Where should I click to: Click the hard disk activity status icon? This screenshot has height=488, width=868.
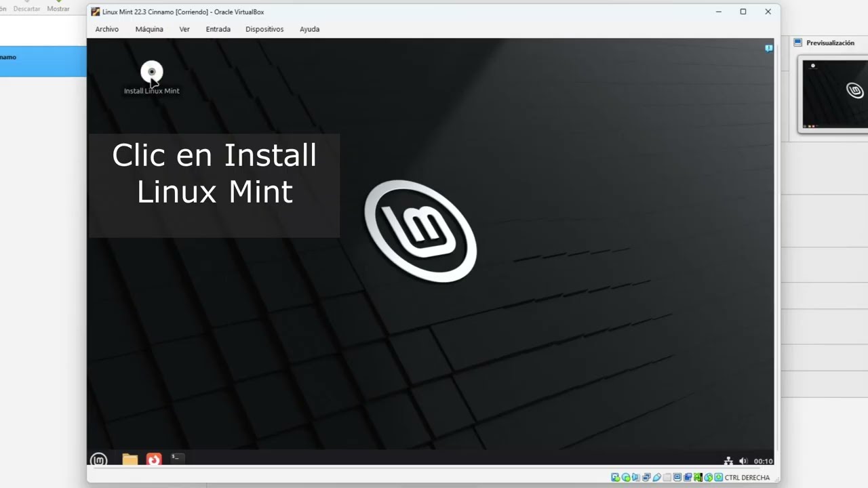pos(616,478)
